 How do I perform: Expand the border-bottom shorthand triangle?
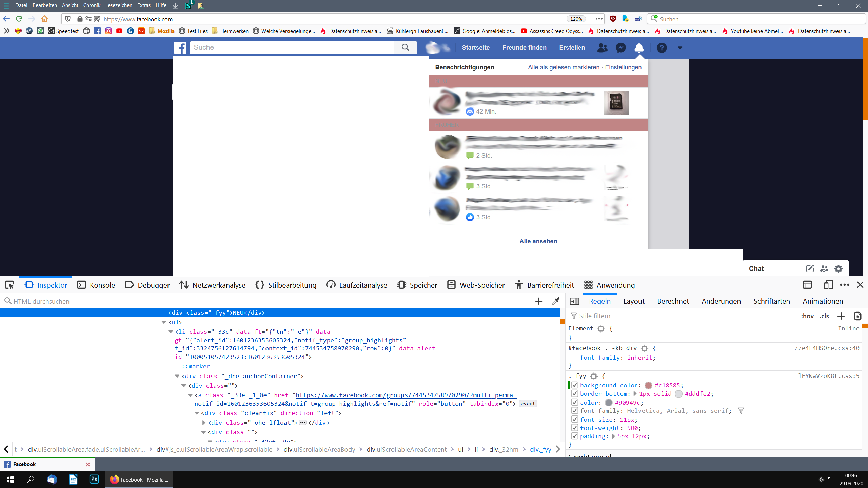point(635,394)
